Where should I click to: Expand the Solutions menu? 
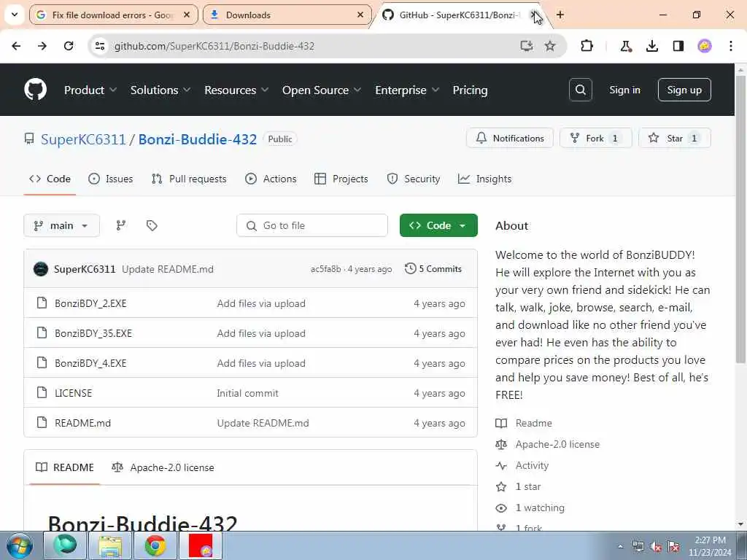click(x=160, y=90)
